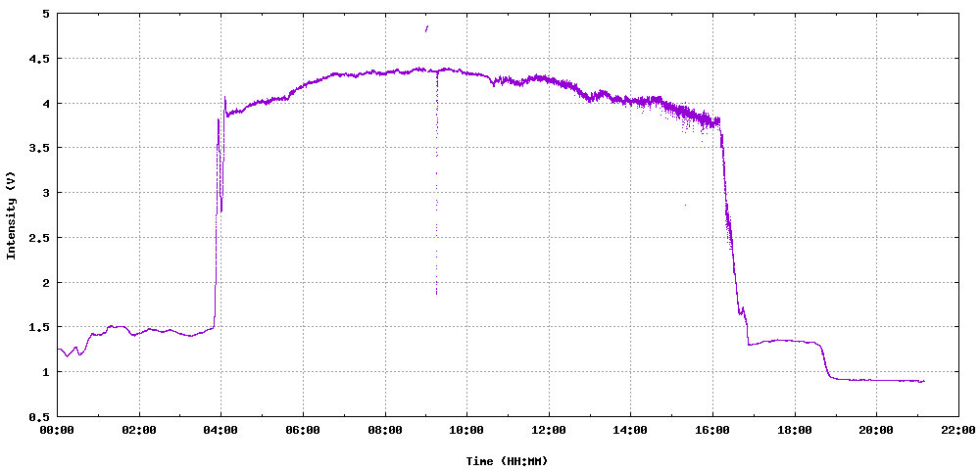This screenshot has width=980, height=470.
Task: Click the x-axis label 00:00
Action: 58,430
